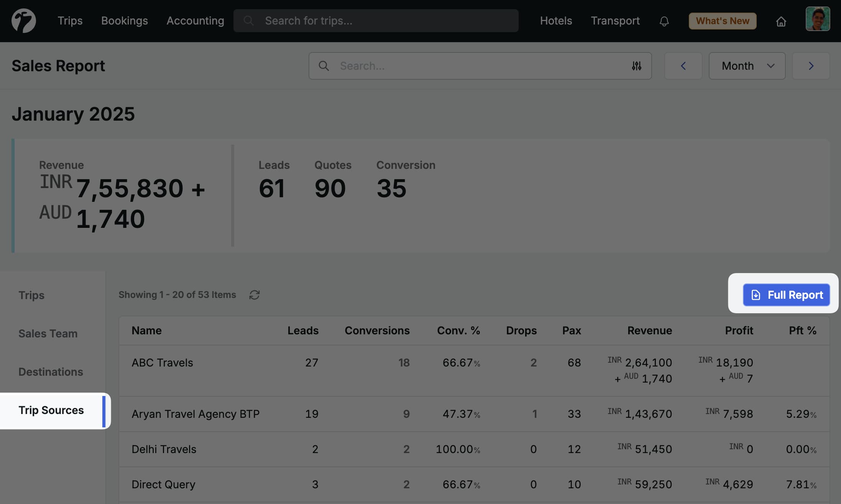Click the Full Report button

coord(786,295)
